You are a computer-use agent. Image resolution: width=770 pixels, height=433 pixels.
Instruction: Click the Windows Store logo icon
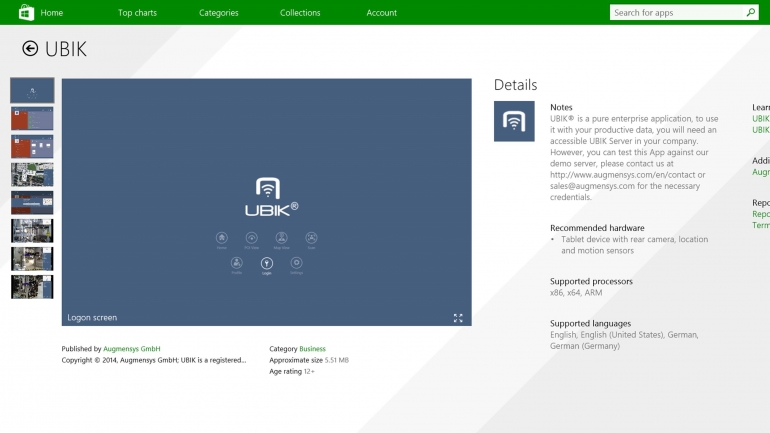pyautogui.click(x=26, y=12)
